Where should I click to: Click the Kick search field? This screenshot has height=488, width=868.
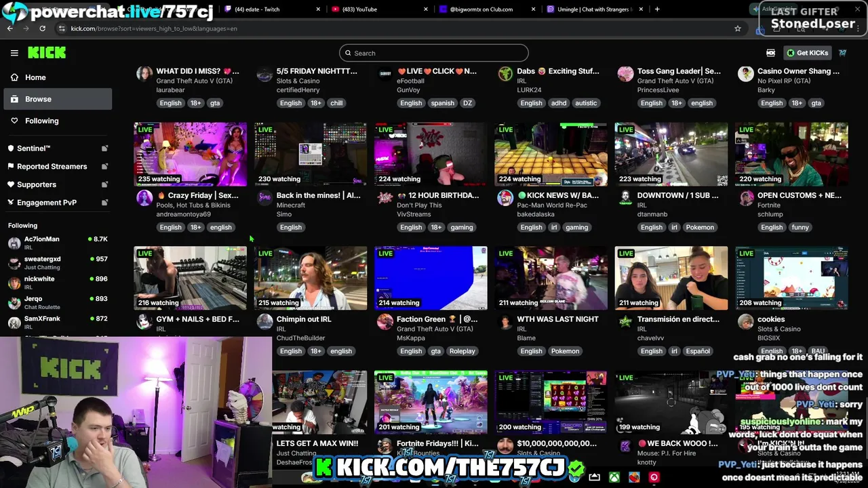click(434, 53)
